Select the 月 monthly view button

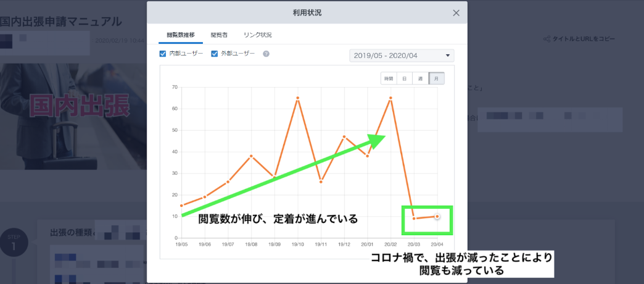point(436,78)
